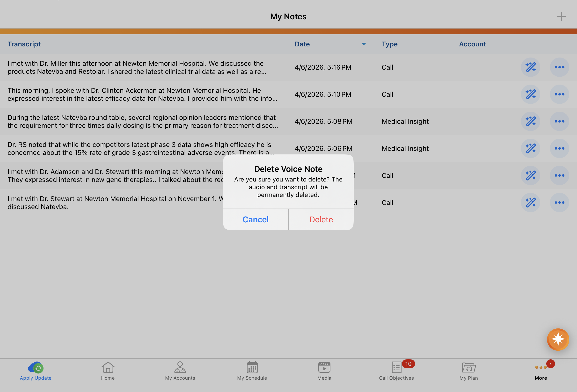This screenshot has height=392, width=577.
Task: Open the My Accounts tab
Action: coord(180,371)
